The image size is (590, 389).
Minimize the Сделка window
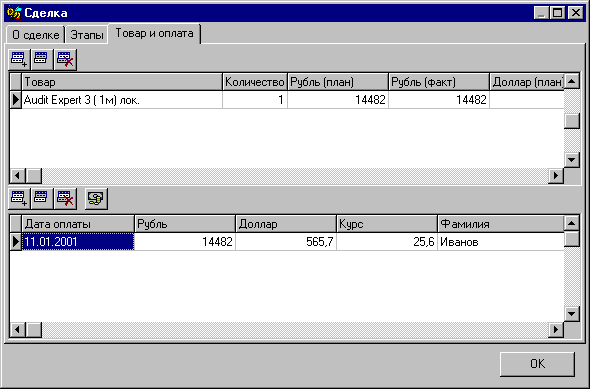click(541, 13)
